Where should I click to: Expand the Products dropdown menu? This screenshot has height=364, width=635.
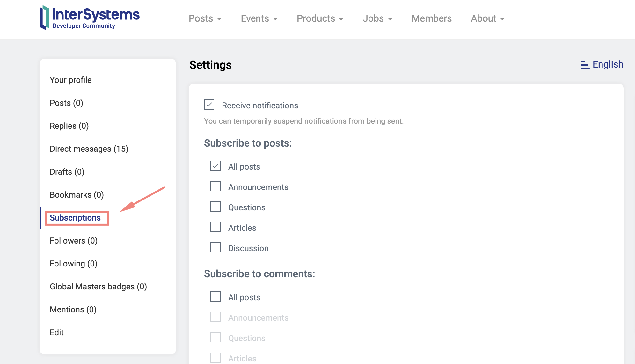click(x=320, y=18)
